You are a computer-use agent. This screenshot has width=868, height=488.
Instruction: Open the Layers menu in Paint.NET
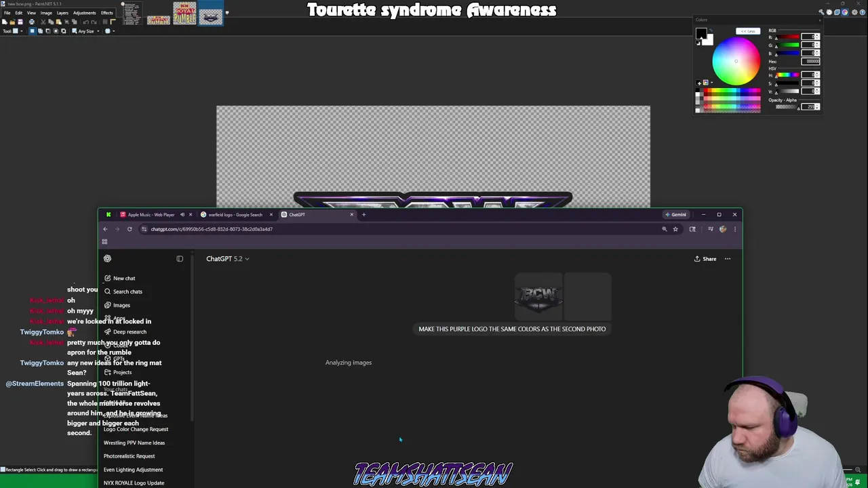pyautogui.click(x=62, y=13)
